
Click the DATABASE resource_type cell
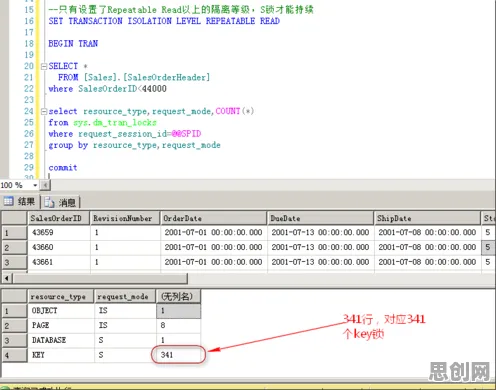pyautogui.click(x=61, y=340)
